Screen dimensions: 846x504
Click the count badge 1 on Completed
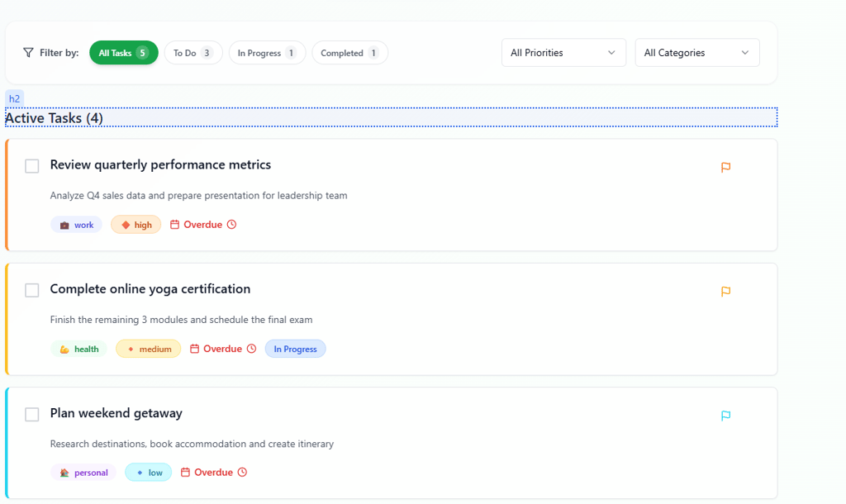point(373,53)
